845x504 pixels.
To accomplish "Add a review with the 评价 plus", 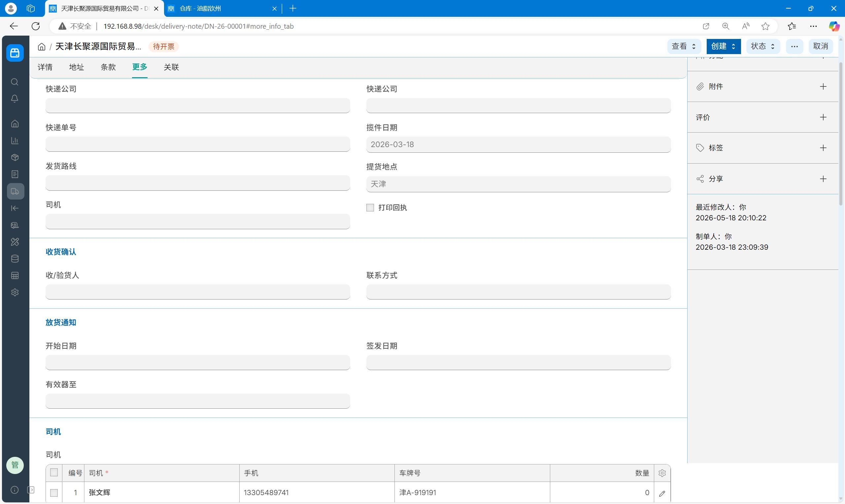I will (x=823, y=117).
